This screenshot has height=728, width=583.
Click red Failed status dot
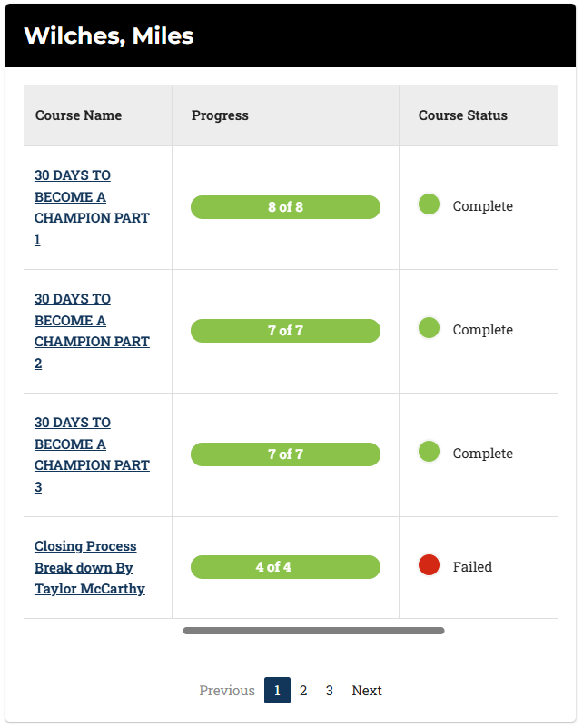click(430, 565)
